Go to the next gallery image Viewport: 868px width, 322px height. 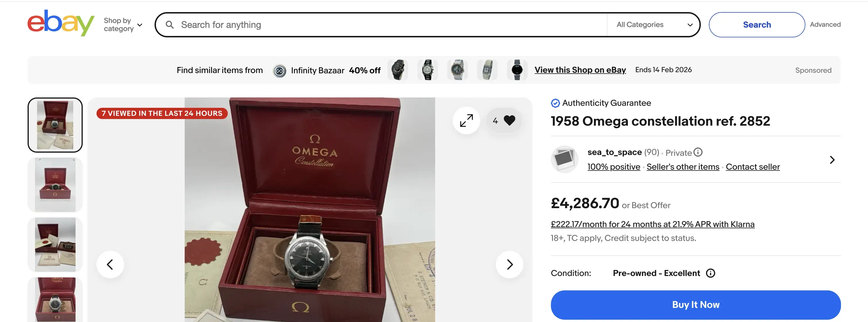click(x=510, y=264)
